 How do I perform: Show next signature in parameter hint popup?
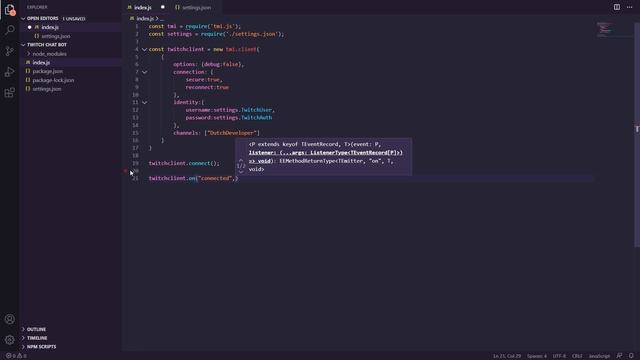241,172
